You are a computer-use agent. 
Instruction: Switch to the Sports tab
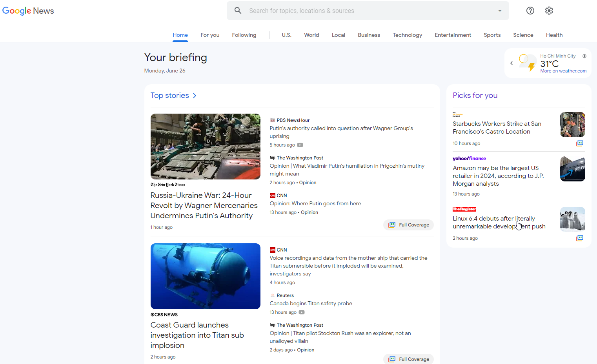click(x=492, y=35)
